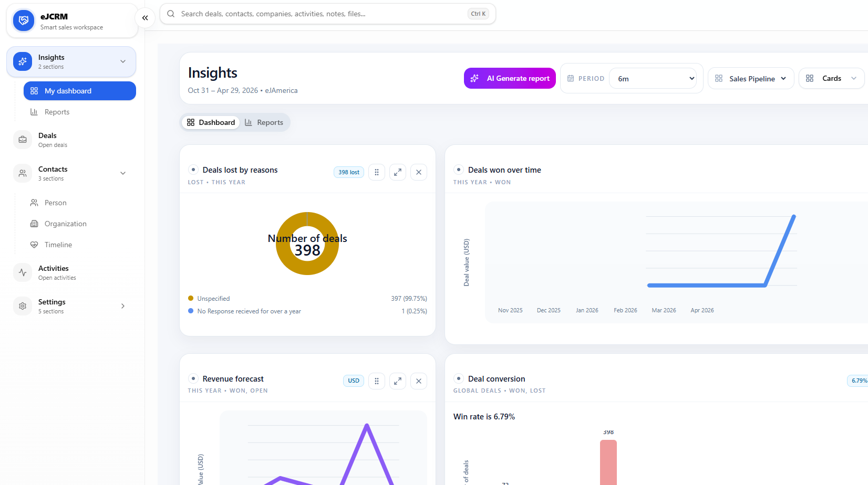Viewport: 868px width, 485px height.
Task: Click the Organization building icon
Action: tap(34, 224)
